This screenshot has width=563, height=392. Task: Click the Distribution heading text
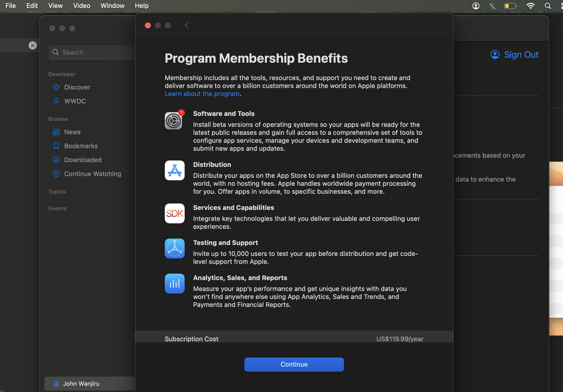[x=212, y=165]
